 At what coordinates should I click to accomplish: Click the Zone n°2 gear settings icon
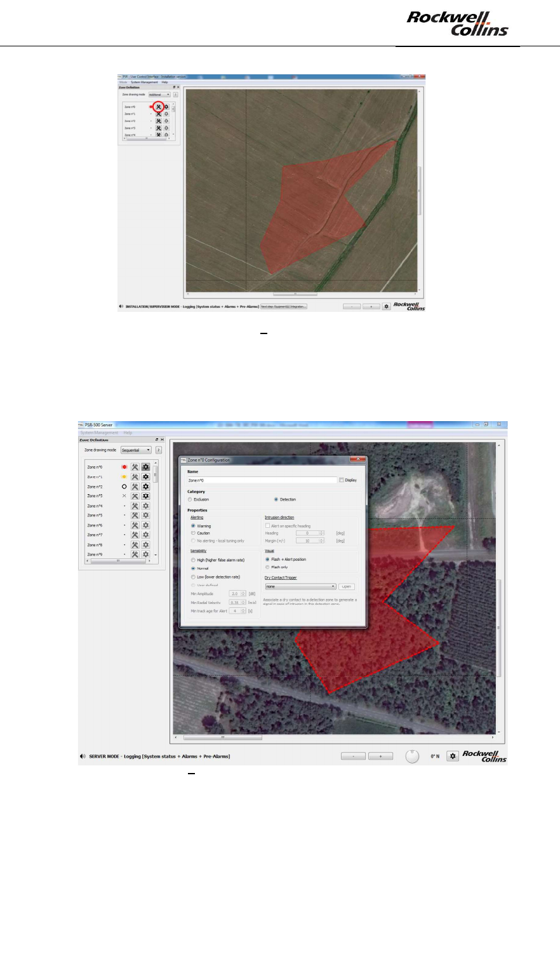pos(145,487)
